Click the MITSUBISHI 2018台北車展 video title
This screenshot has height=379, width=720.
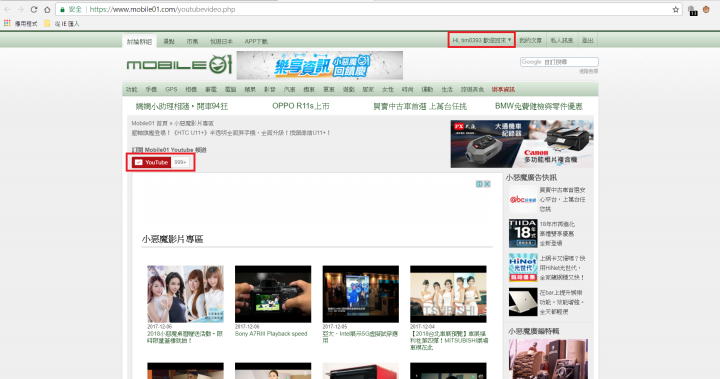click(449, 340)
